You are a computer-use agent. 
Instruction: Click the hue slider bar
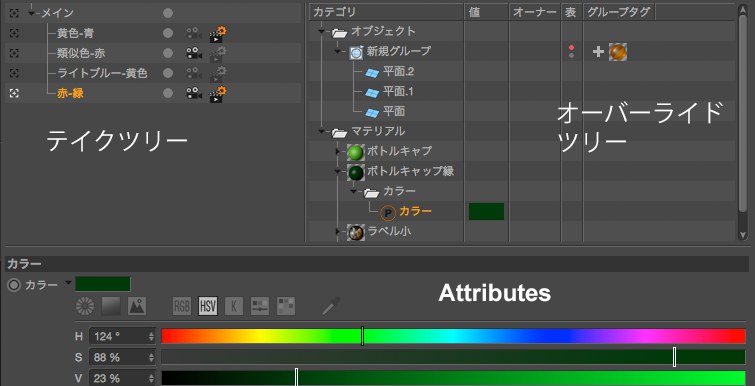tap(453, 336)
